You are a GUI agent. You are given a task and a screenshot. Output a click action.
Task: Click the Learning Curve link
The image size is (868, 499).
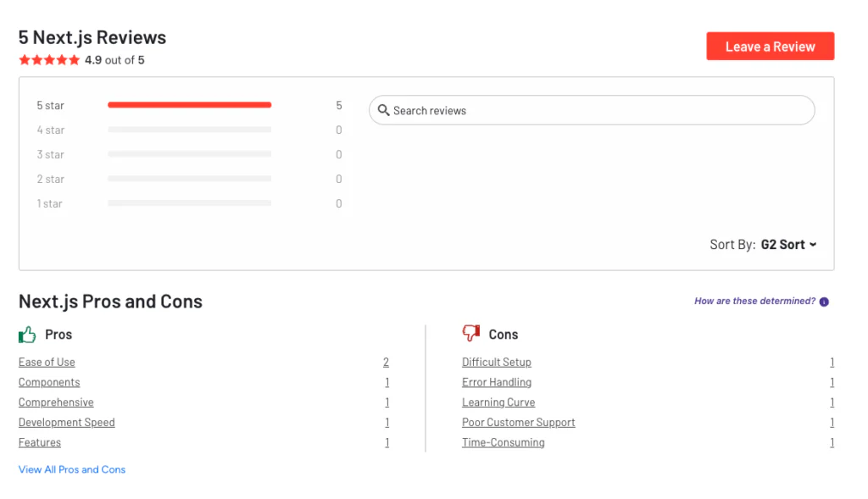[x=498, y=402]
